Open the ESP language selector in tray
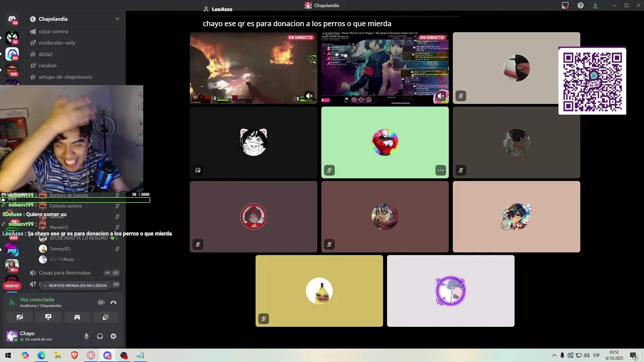This screenshot has width=644, height=362. (x=596, y=355)
